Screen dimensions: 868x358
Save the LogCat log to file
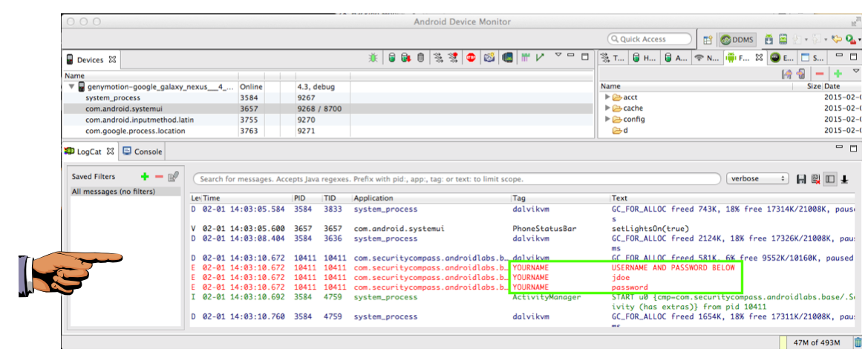point(801,179)
